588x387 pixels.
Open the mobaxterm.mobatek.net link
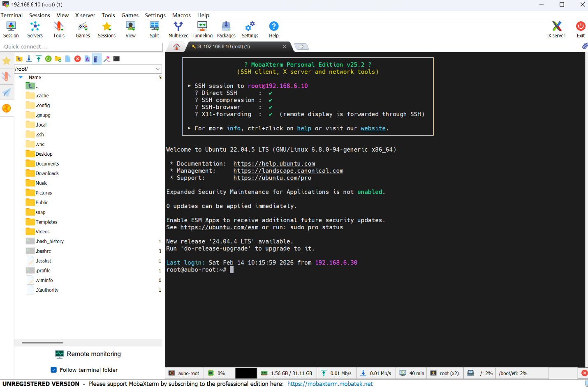[x=330, y=384]
